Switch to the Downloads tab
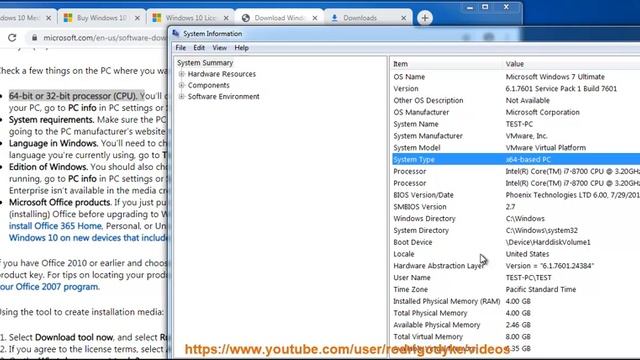Screen dimensions: 640x360 click(x=368, y=18)
